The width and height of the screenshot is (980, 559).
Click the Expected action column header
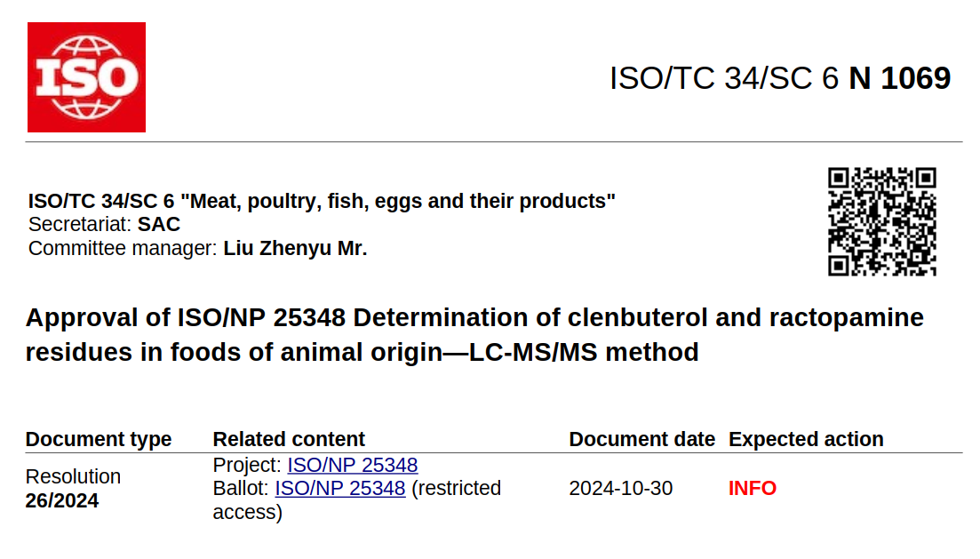[806, 439]
